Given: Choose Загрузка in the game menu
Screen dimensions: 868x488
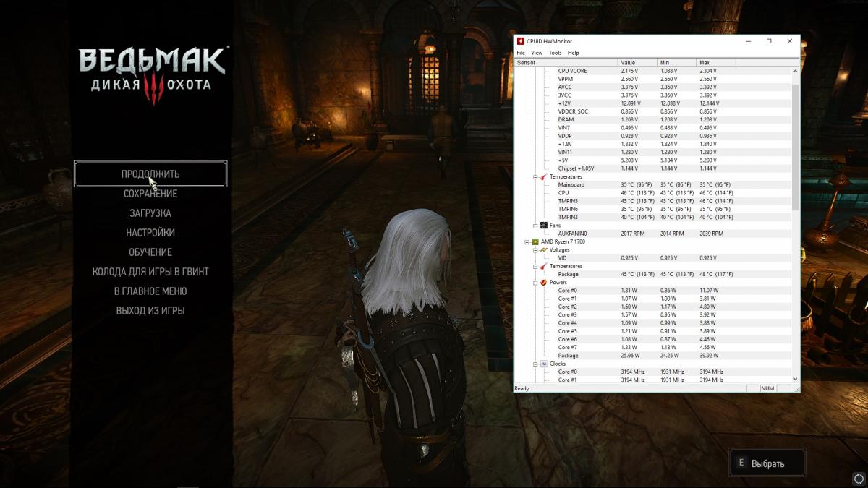Looking at the screenshot, I should pos(150,213).
